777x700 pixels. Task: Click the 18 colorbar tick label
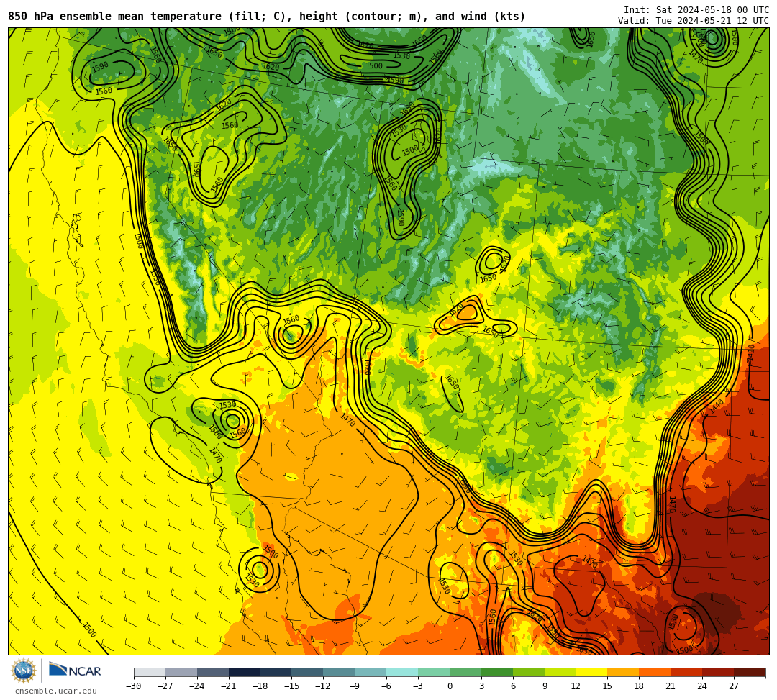point(639,686)
